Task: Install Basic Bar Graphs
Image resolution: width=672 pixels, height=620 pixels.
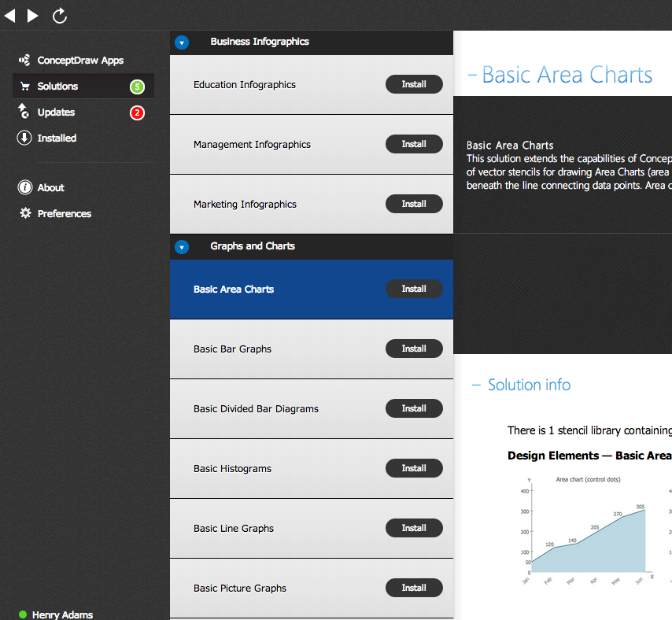Action: [x=414, y=349]
